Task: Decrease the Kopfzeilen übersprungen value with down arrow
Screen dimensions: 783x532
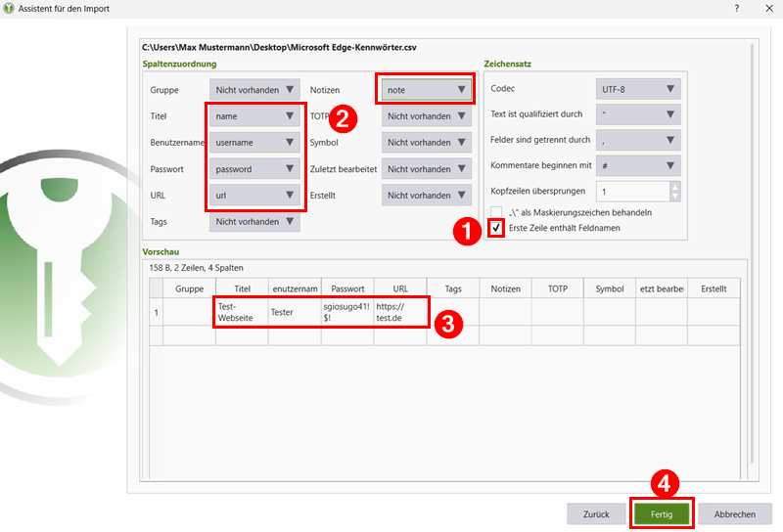Action: click(674, 197)
